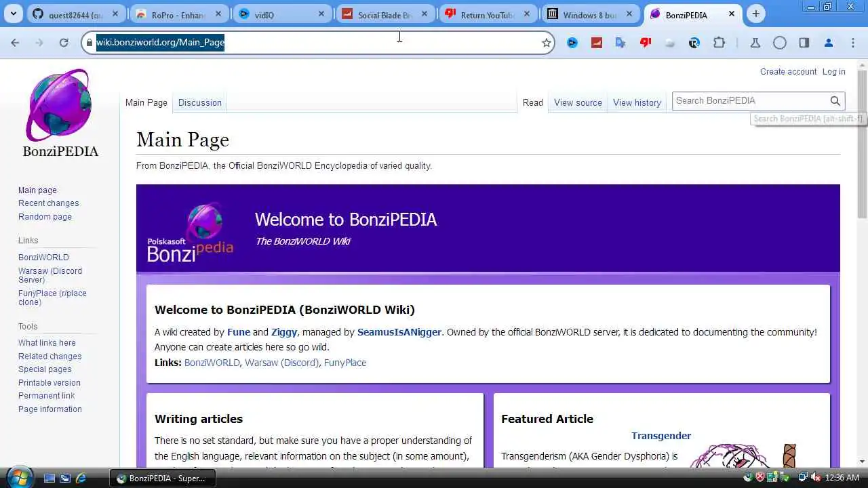Close the vidIQ browser tab
This screenshot has height=488, width=868.
click(321, 14)
